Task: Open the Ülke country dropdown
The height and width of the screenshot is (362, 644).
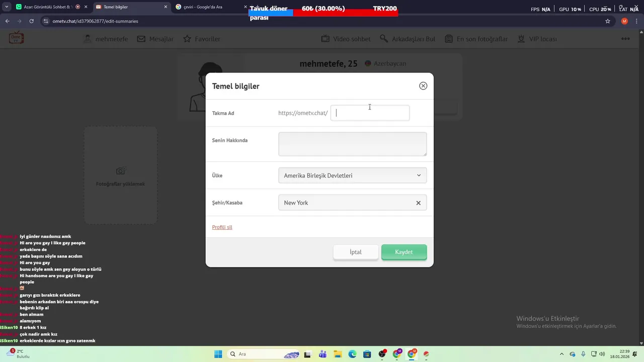Action: (352, 175)
